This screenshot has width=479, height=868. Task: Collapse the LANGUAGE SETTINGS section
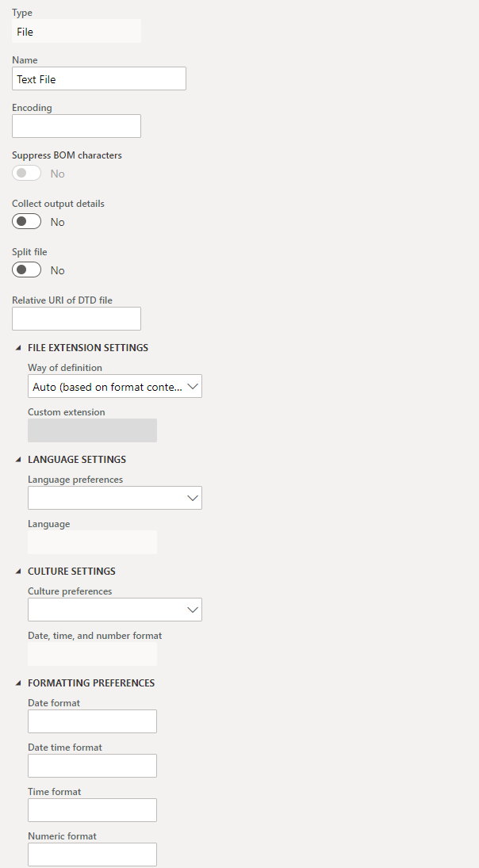click(17, 459)
